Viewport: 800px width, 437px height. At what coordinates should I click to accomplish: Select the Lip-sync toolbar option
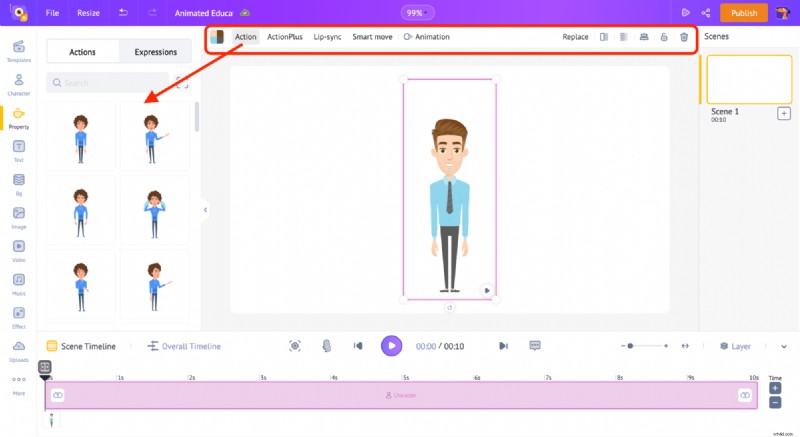[327, 37]
